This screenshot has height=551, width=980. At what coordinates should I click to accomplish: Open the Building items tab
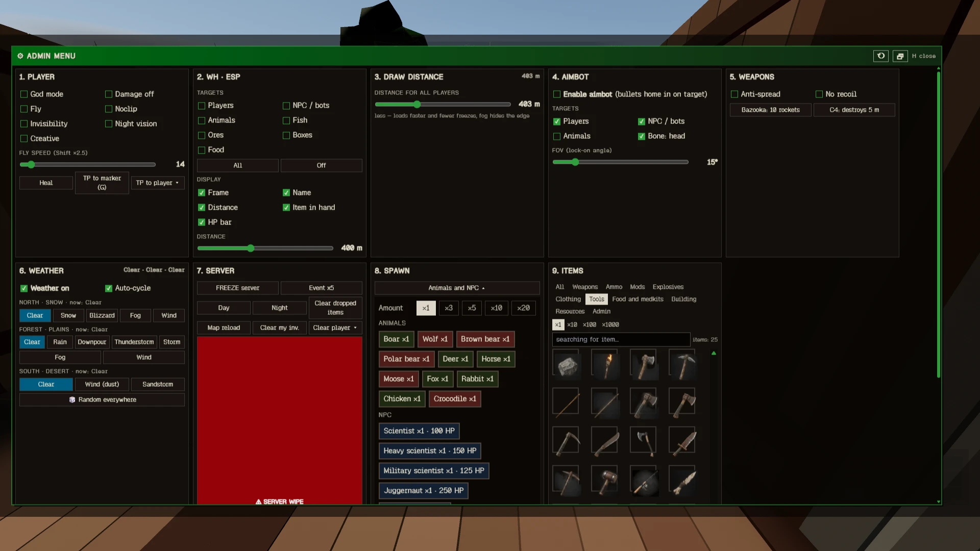coord(683,299)
